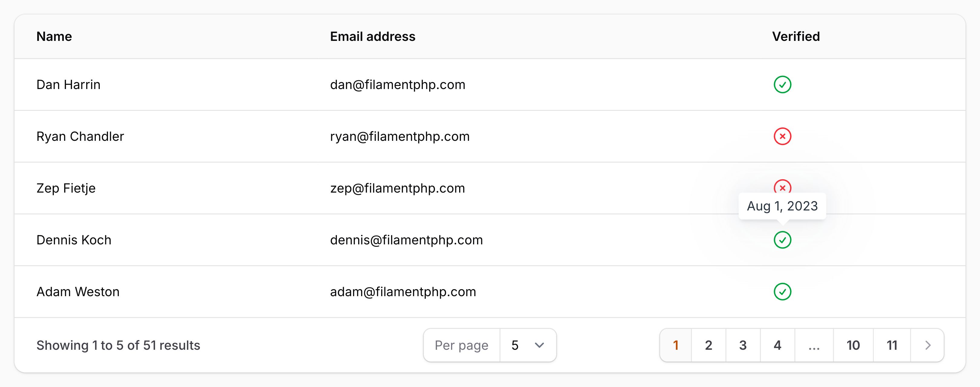Click Ryan Chandler's red unverified X icon
The width and height of the screenshot is (980, 387).
[x=782, y=136]
